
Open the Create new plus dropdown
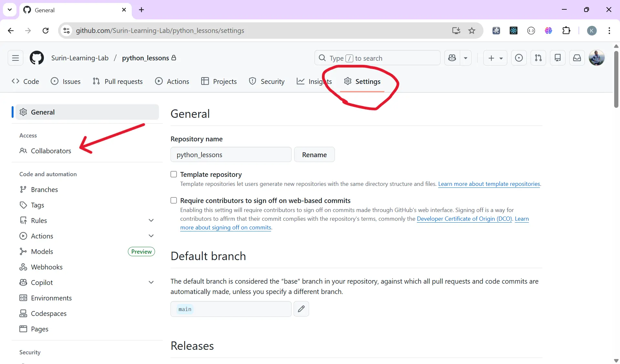tap(495, 58)
